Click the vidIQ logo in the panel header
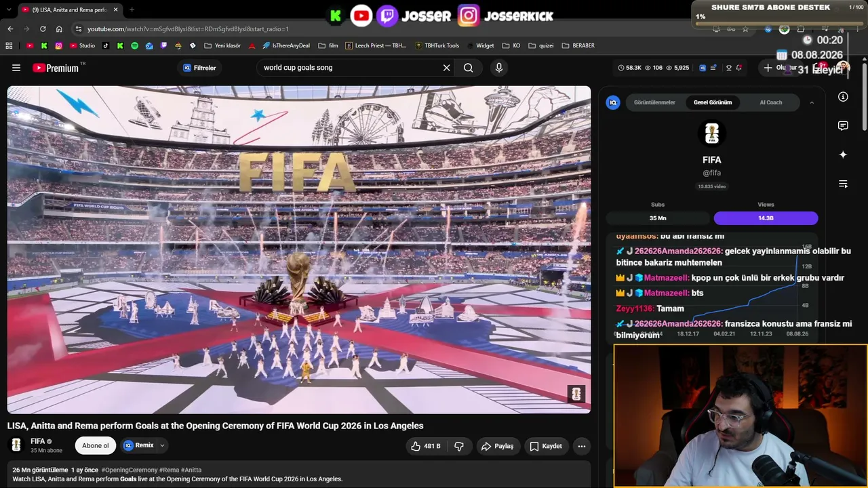868x488 pixels. tap(613, 102)
